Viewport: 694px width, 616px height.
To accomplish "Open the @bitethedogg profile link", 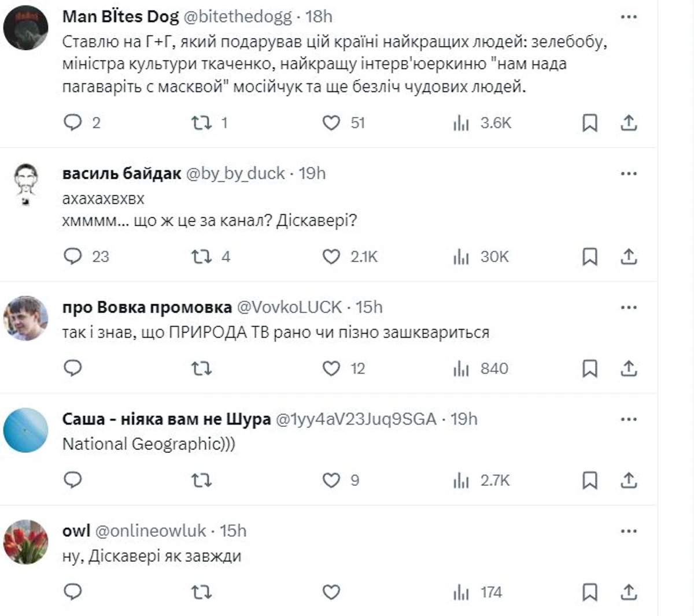I will tap(237, 17).
